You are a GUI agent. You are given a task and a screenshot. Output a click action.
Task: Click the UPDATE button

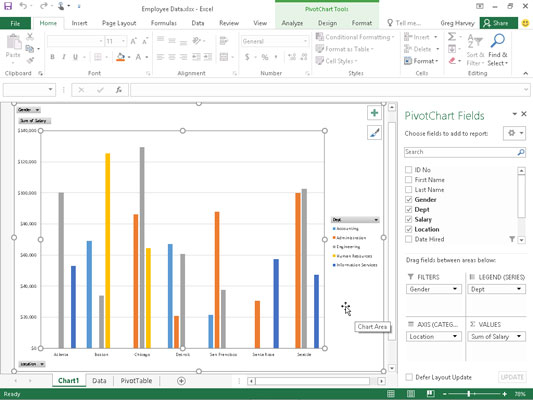pyautogui.click(x=512, y=377)
